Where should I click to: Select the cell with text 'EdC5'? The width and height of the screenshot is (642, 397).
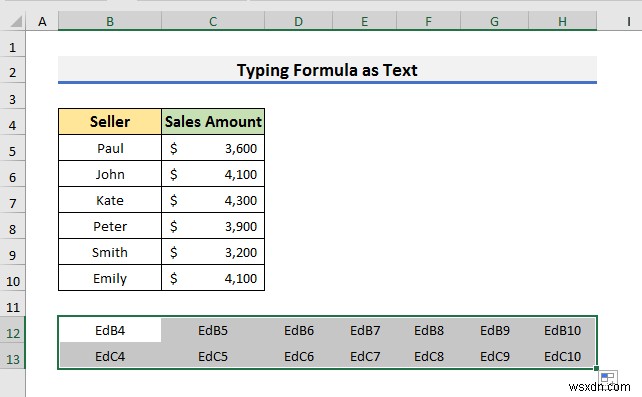(x=213, y=356)
